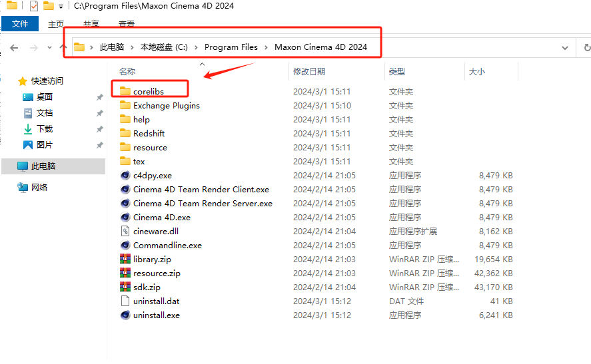Switch to the 主页 ribbon tab
591x364 pixels.
coord(57,24)
